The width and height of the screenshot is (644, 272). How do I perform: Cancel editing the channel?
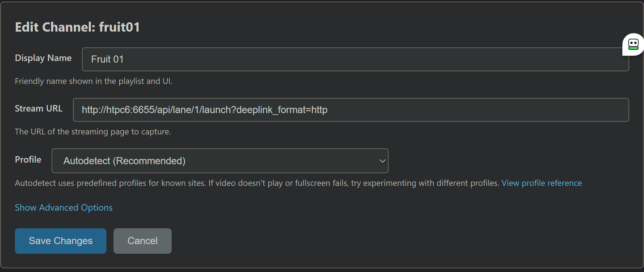(142, 241)
